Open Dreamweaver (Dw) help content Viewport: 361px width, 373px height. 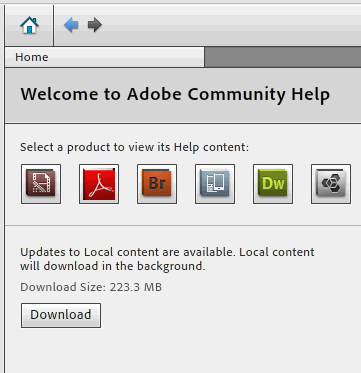(x=273, y=184)
